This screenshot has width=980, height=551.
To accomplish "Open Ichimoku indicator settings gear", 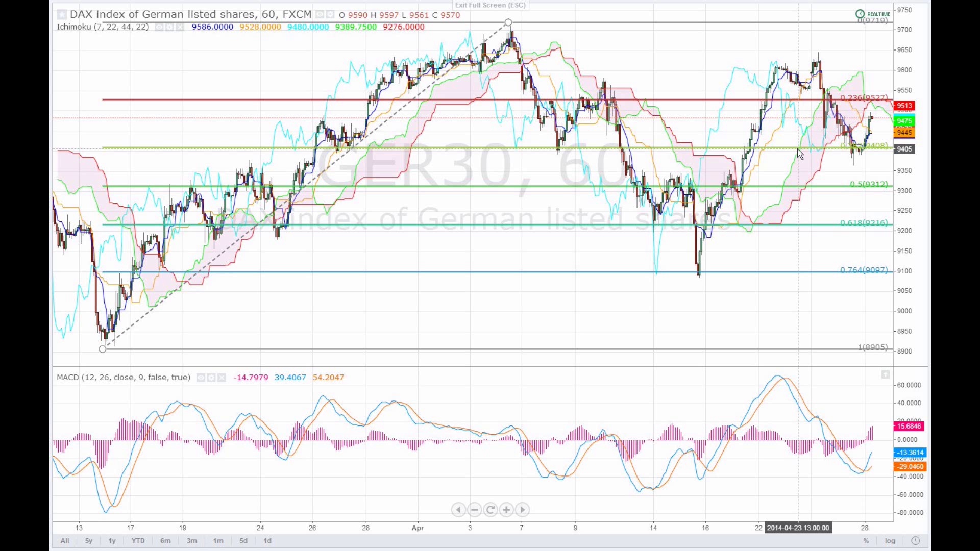I will 169,27.
